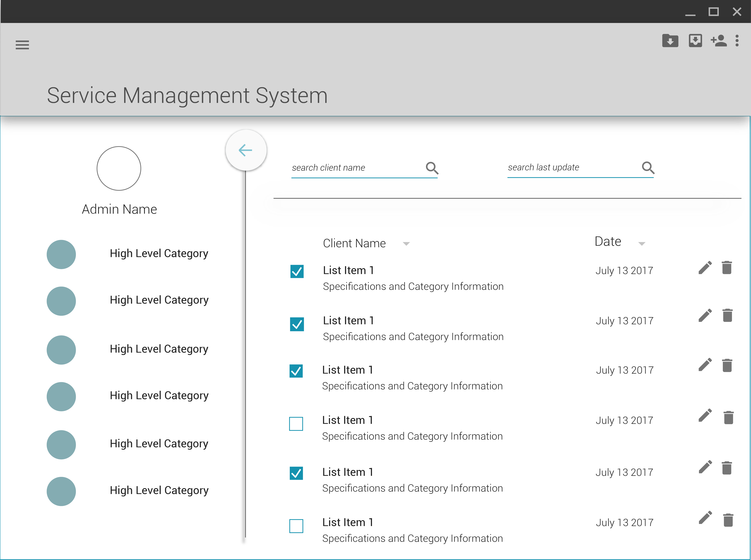Click the folder download icon in the header
The image size is (751, 560).
670,41
